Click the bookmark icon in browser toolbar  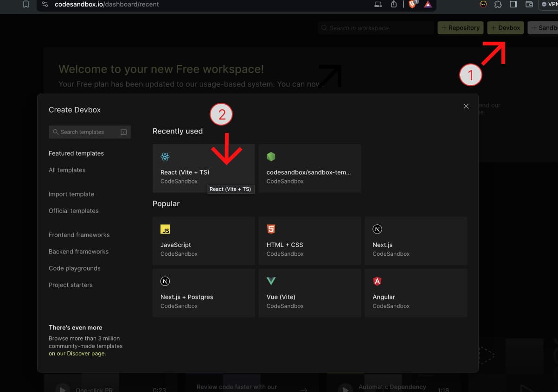point(26,4)
